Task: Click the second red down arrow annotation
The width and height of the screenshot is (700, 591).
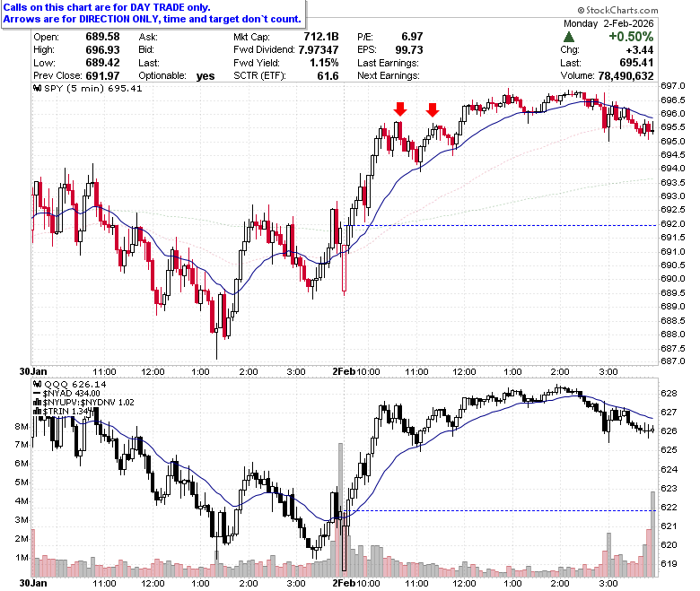Action: (x=433, y=109)
